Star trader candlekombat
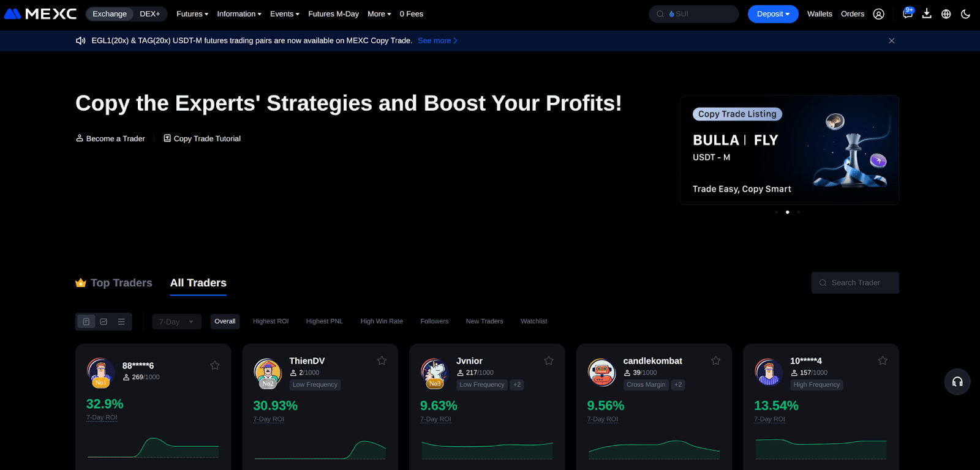 coord(715,360)
